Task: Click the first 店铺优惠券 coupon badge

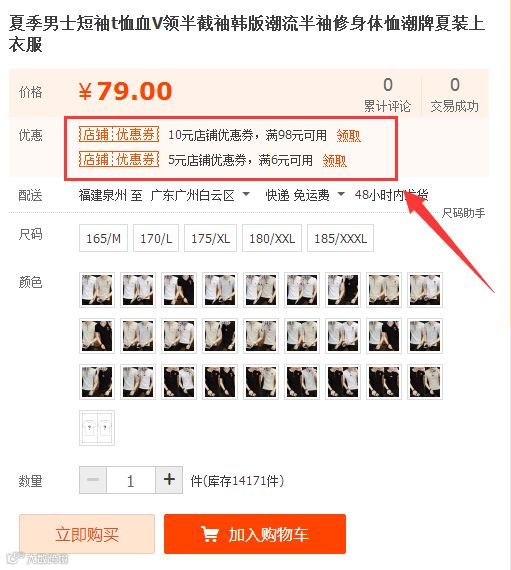Action: tap(119, 135)
